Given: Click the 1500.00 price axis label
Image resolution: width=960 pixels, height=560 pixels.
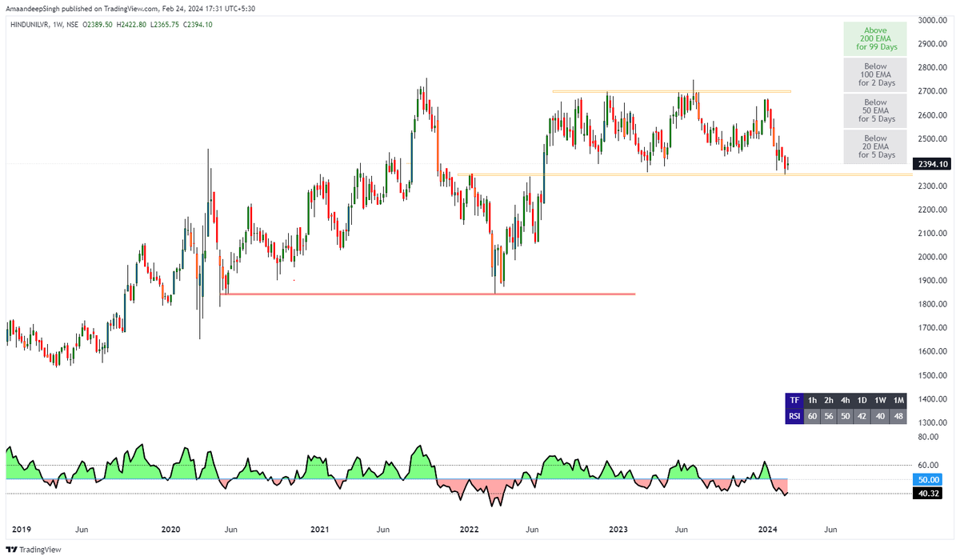Looking at the screenshot, I should click(x=933, y=375).
